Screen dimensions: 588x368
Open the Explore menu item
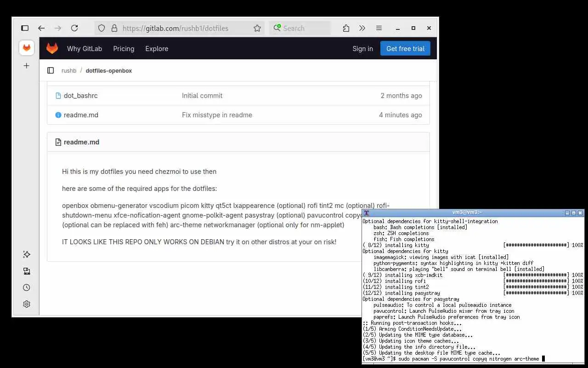point(157,49)
